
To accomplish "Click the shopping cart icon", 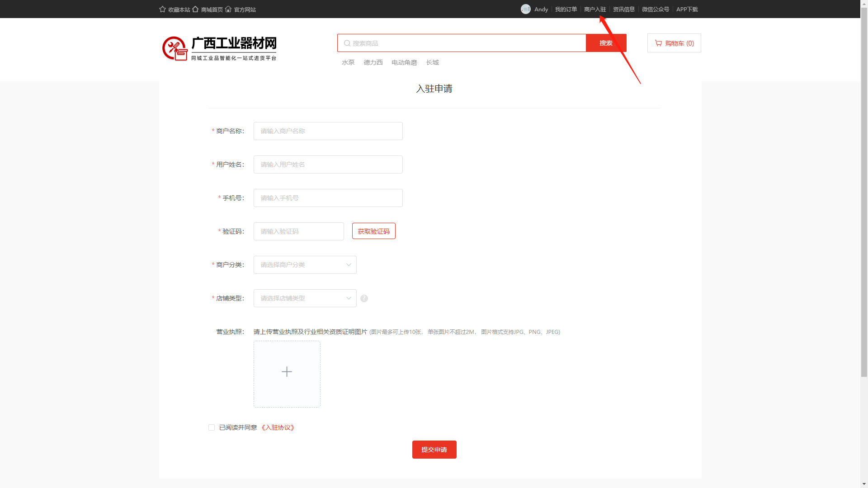I will pyautogui.click(x=658, y=43).
